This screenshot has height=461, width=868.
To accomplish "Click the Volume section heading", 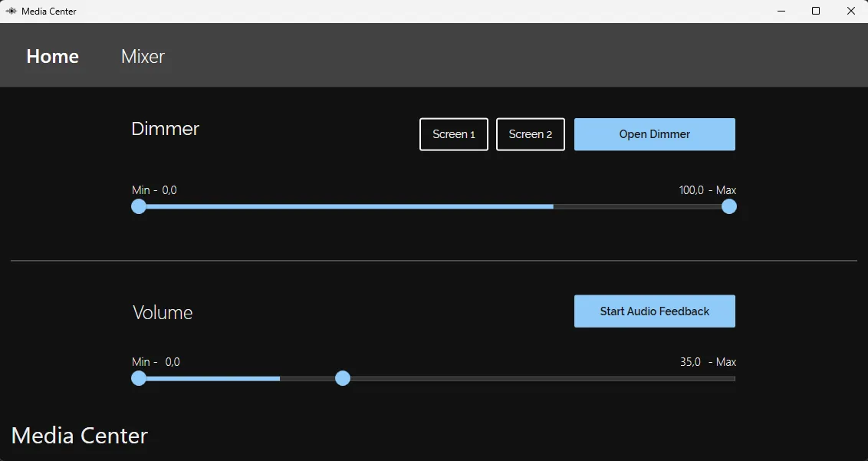I will [x=163, y=312].
